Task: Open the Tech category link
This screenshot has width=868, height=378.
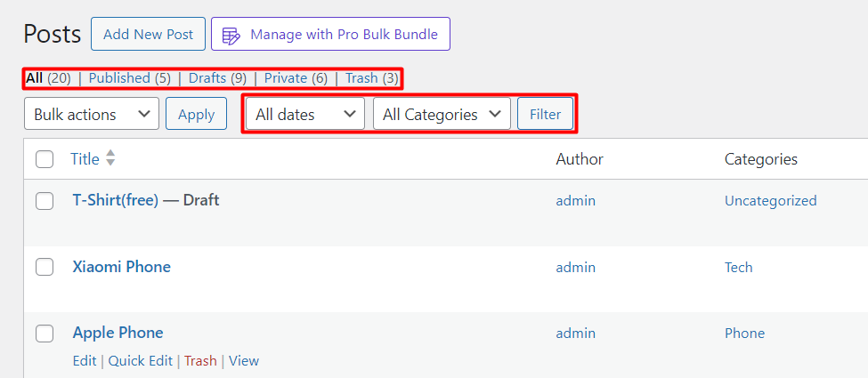Action: 738,268
